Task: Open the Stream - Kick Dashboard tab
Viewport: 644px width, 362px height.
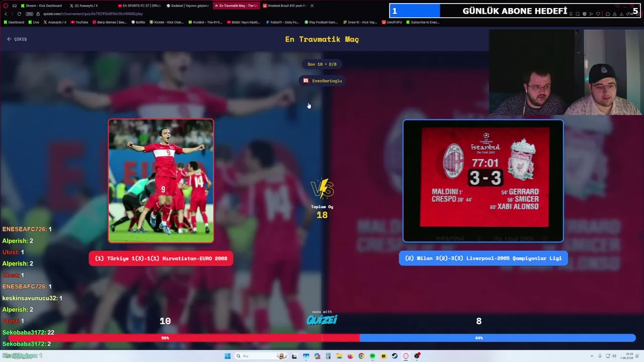Action: 43,6
